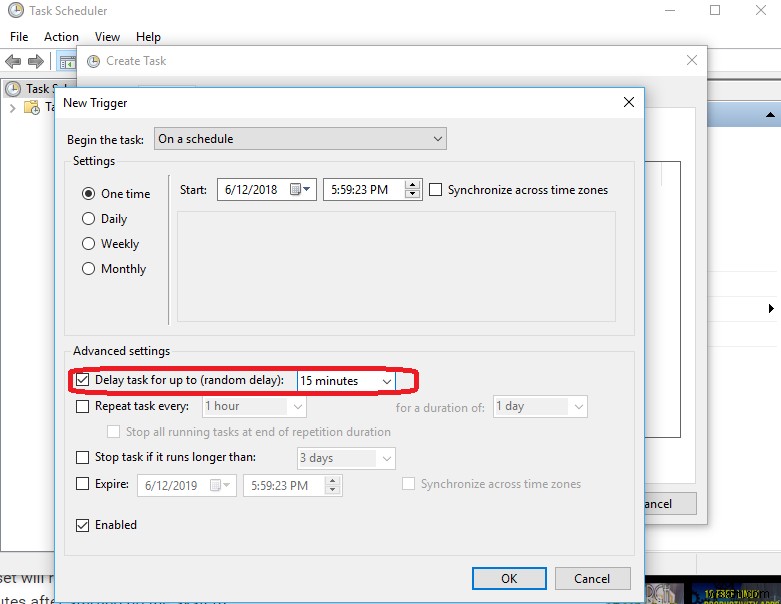Screen dimensions: 781x604
Task: Expand the Task Scheduler Library tree node
Action: click(x=12, y=108)
